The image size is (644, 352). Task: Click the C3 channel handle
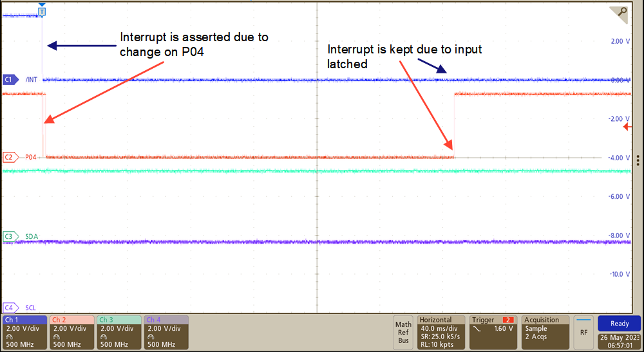9,237
